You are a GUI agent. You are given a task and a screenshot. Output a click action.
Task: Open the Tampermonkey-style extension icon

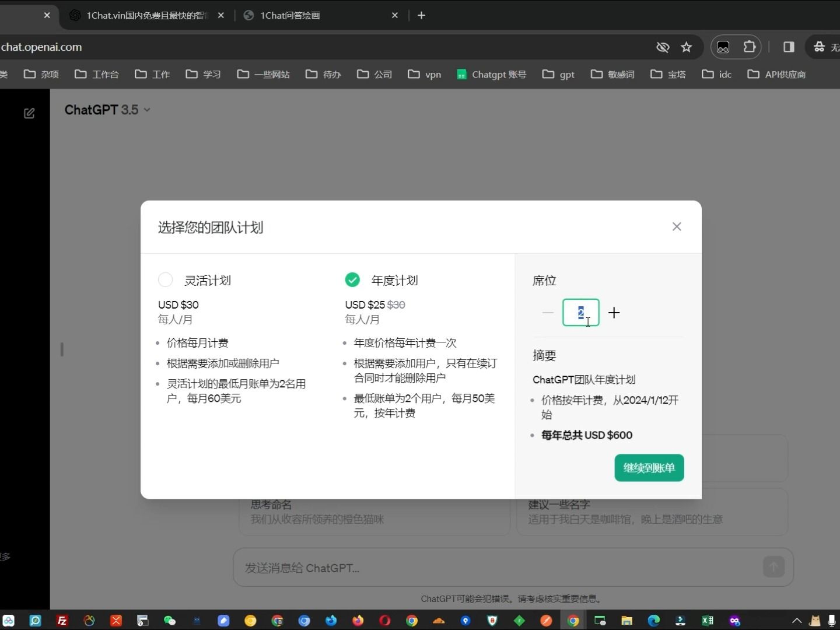pos(723,47)
